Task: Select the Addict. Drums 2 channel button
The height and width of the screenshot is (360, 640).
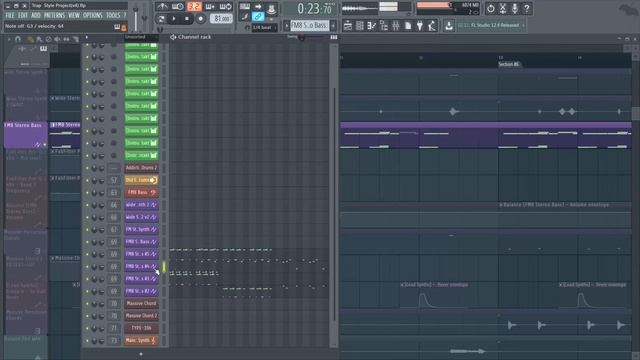Action: 141,168
